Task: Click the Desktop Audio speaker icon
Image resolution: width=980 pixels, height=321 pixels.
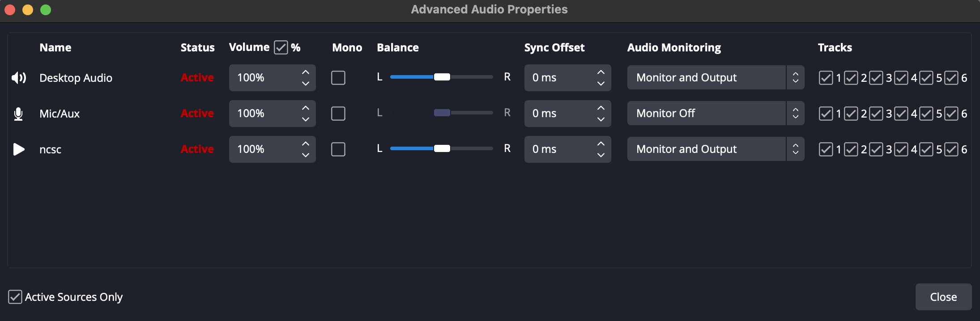Action: [x=18, y=78]
